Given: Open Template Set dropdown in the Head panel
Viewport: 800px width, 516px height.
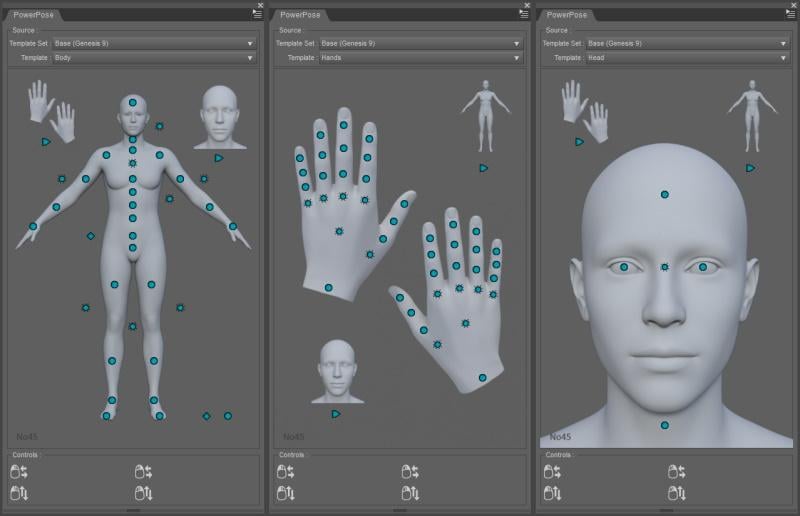Looking at the screenshot, I should (x=687, y=43).
